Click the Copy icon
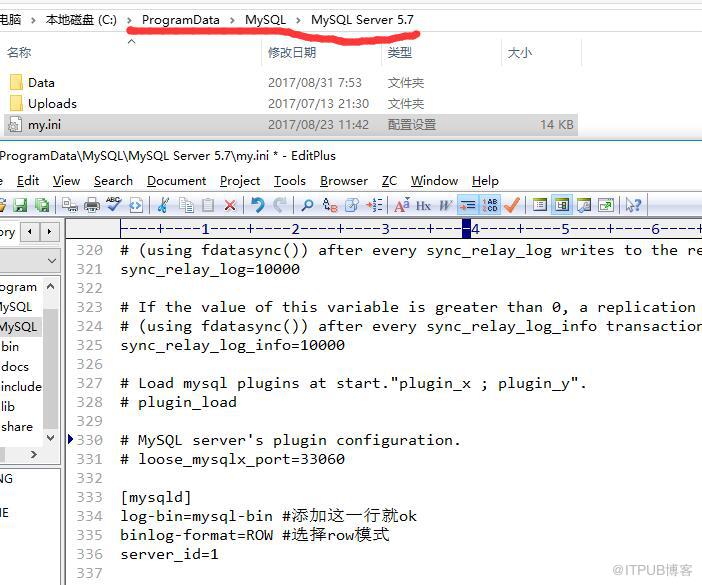This screenshot has height=585, width=702. [186, 205]
